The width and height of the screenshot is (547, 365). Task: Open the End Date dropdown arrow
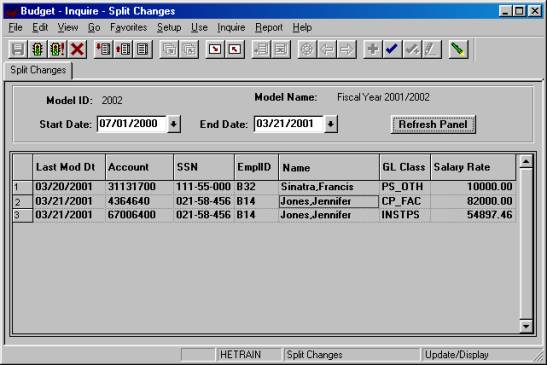(331, 124)
